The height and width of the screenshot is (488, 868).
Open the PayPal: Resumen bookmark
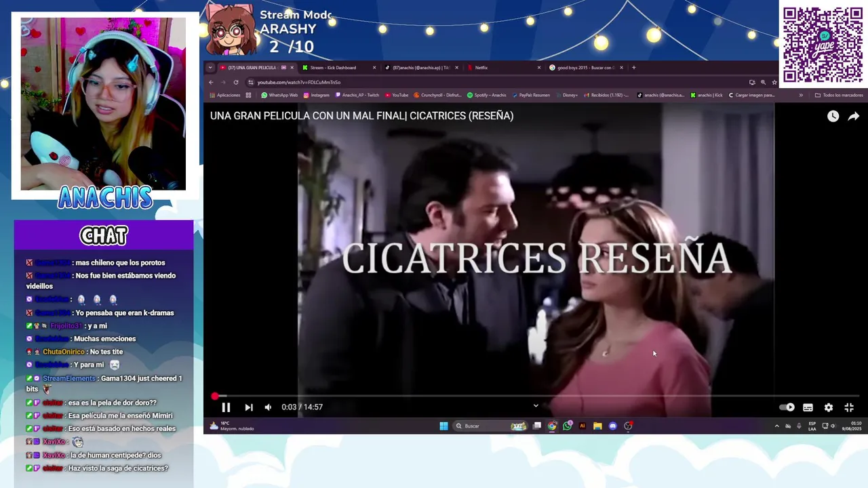[530, 96]
